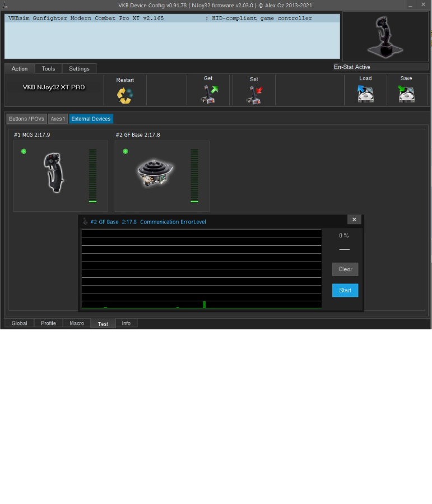
Task: Click the Get settings joystick icon
Action: pyautogui.click(x=209, y=95)
